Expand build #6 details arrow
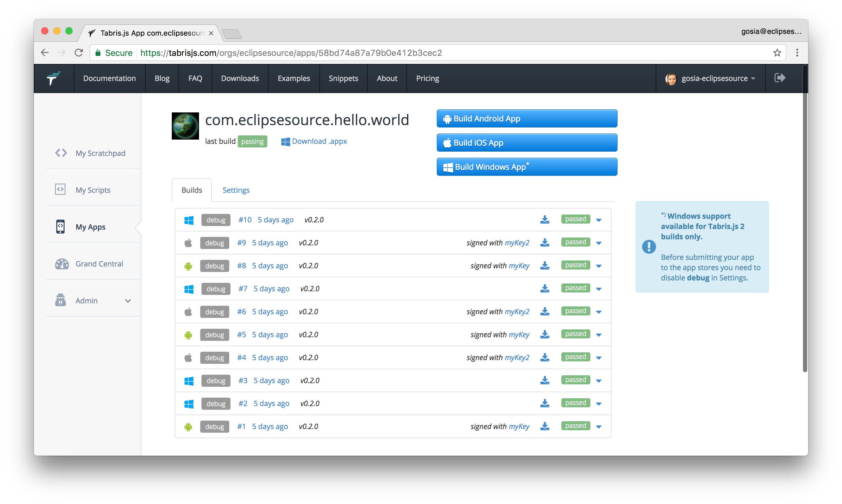Screen dimensions: 842x504 599,312
